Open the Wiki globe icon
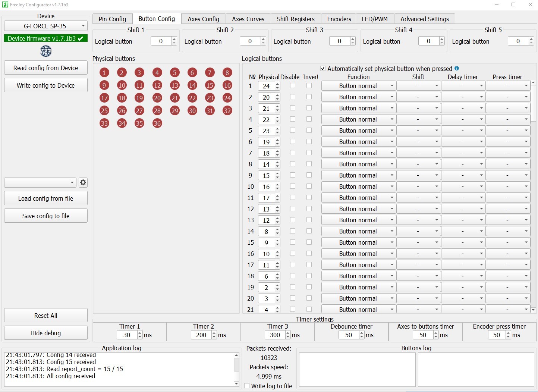The image size is (538, 392). pyautogui.click(x=46, y=51)
